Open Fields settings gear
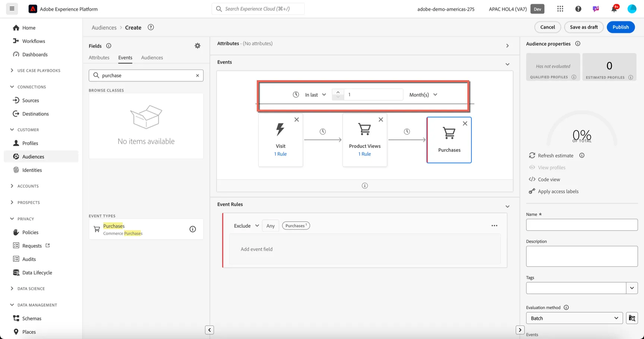The image size is (644, 339). (x=198, y=46)
